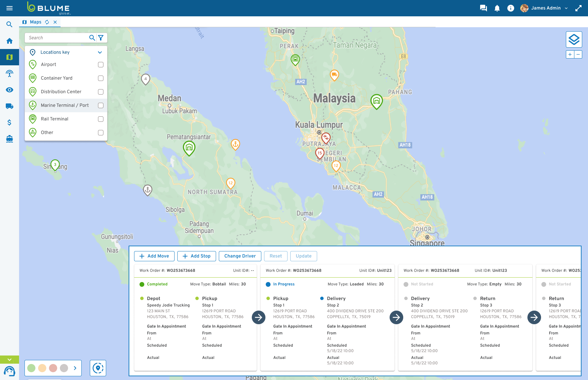
Task: Switch to the Maps tab
Action: 35,22
